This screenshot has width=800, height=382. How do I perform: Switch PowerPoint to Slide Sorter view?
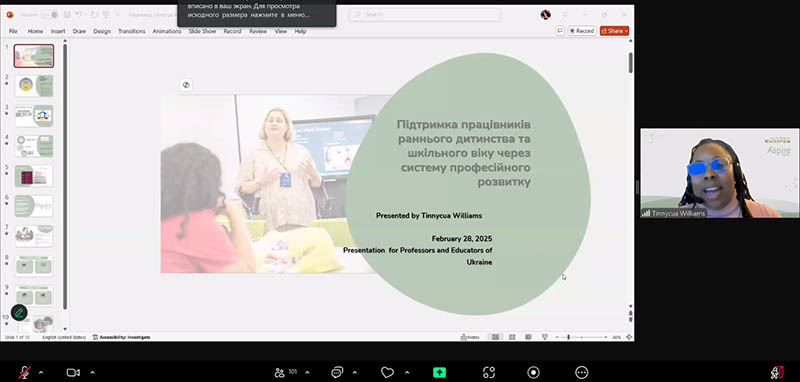pos(512,337)
